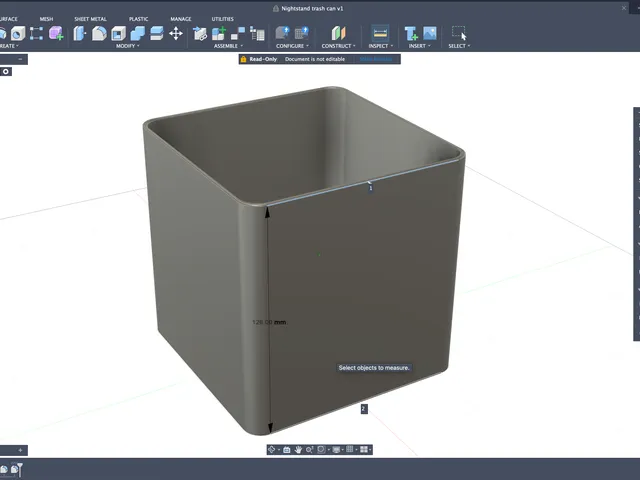
Task: Click the Create Form bounding box icon
Action: click(x=36, y=33)
